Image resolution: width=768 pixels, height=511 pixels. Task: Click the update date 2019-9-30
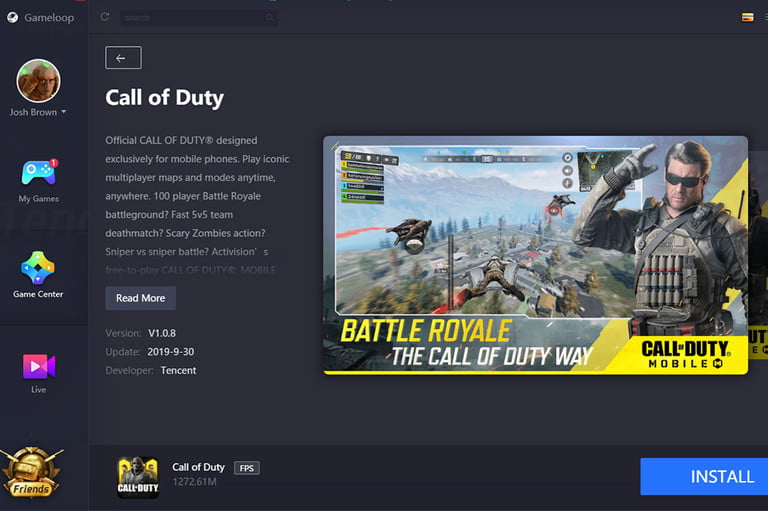coord(170,352)
